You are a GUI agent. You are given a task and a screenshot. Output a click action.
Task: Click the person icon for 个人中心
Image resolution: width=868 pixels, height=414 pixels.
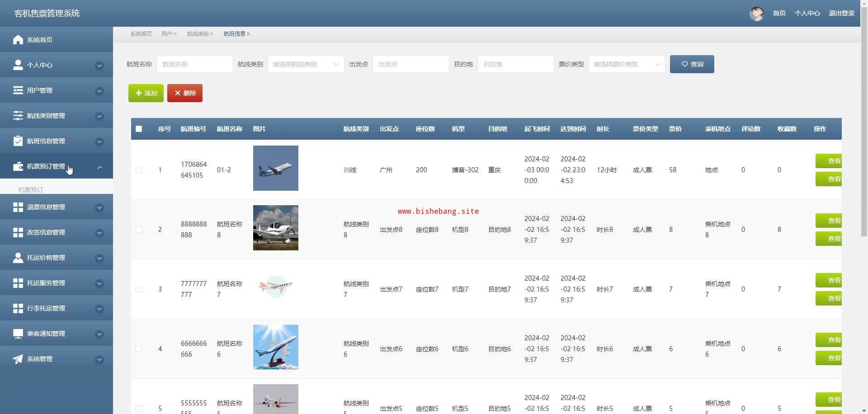click(18, 65)
